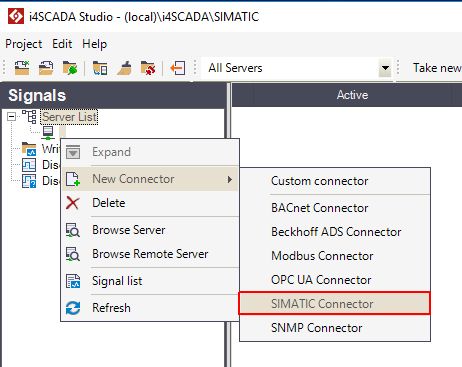Click the Take new button
This screenshot has height=367, width=462.
[437, 68]
